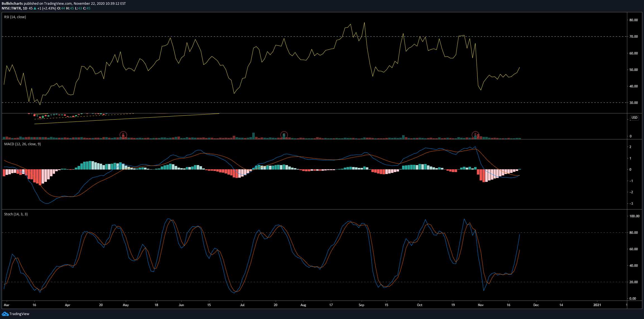The image size is (644, 319).
Task: Click the TradingView logo icon
Action: tap(5, 314)
